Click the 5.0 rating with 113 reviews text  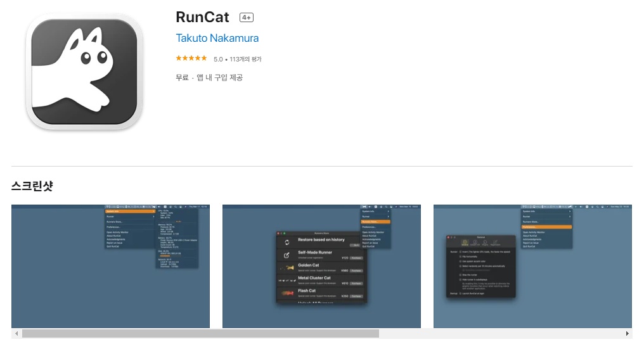click(238, 59)
